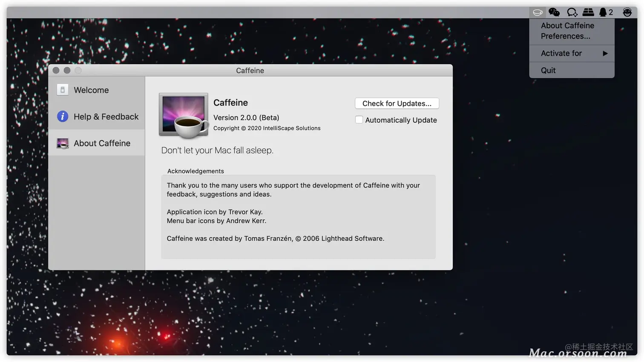Switch to the Welcome pane
The image size is (644, 362).
click(97, 90)
